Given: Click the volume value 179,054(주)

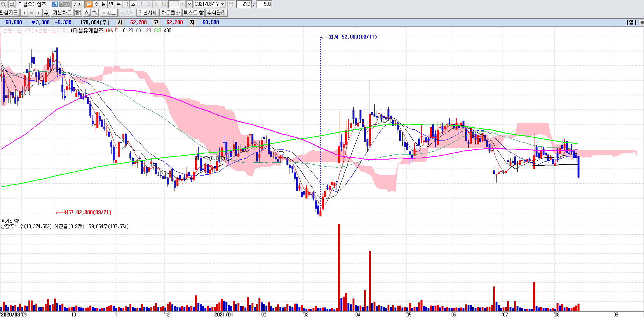Looking at the screenshot, I should point(95,23).
